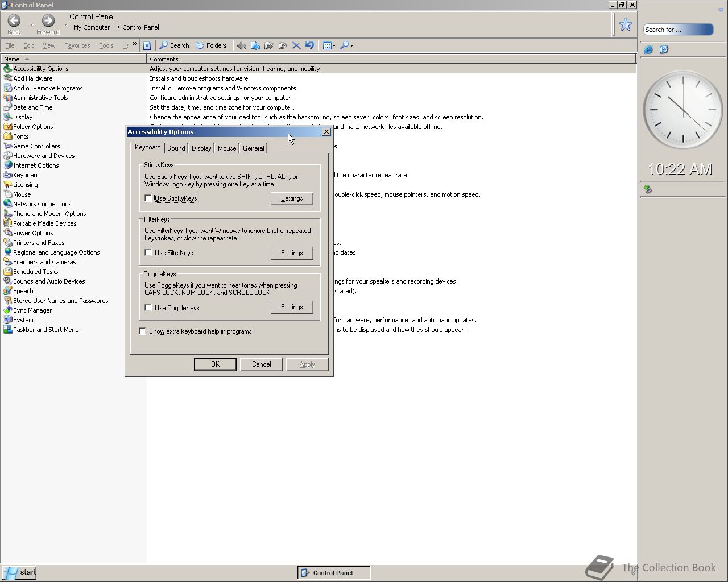This screenshot has height=582, width=728.
Task: Open the sidebar options triangle menu
Action: pyautogui.click(x=721, y=10)
